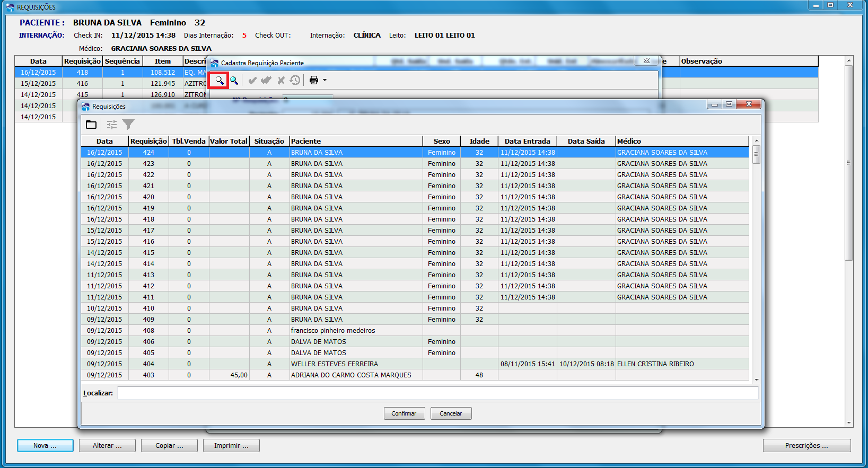Image resolution: width=868 pixels, height=468 pixels.
Task: Click the REQUISIÇÕES main window title icon
Action: 10,7
